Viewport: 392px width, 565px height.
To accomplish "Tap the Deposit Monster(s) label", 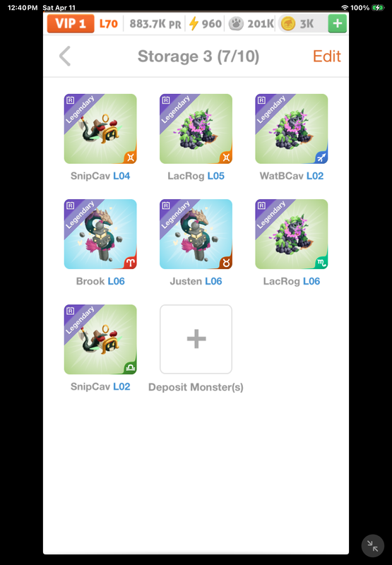I will pos(196,387).
